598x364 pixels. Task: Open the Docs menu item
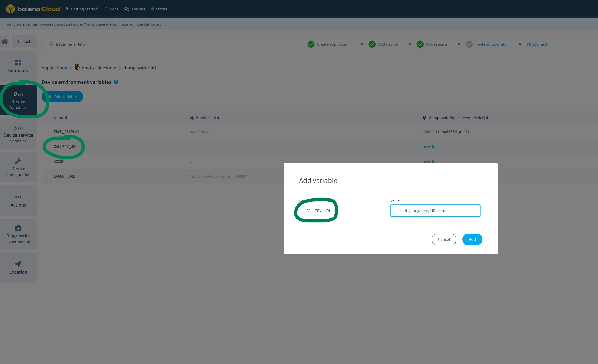point(111,9)
